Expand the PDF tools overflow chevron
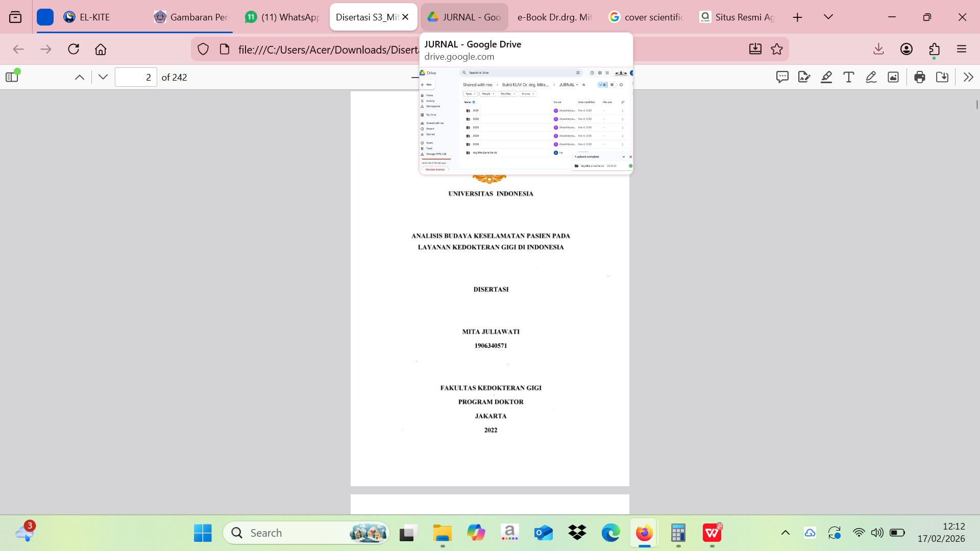980x551 pixels. (968, 77)
